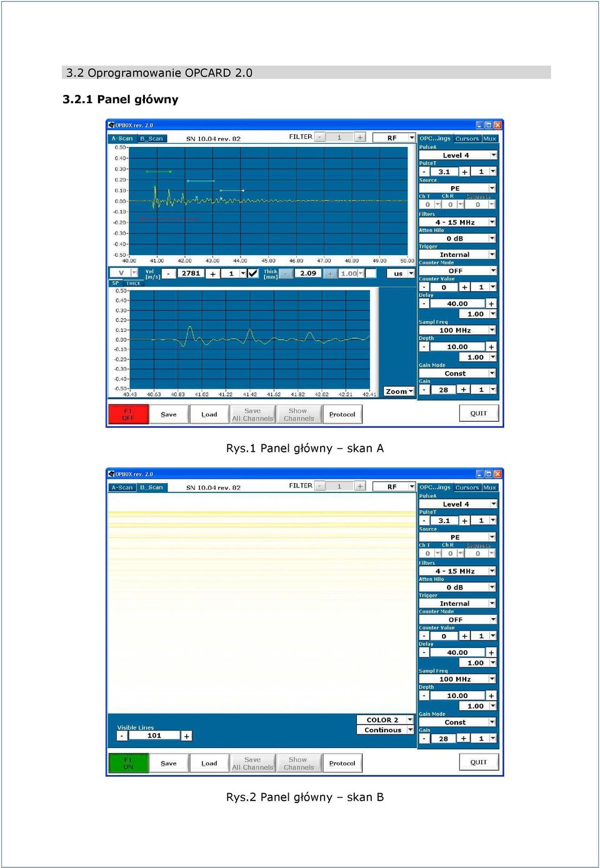Open Gain Mode Const dropdown, scan A window
This screenshot has height=868, width=600.
[493, 373]
